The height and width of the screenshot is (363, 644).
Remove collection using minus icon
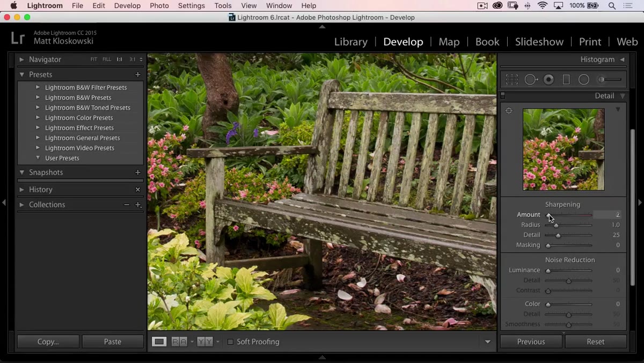(127, 205)
